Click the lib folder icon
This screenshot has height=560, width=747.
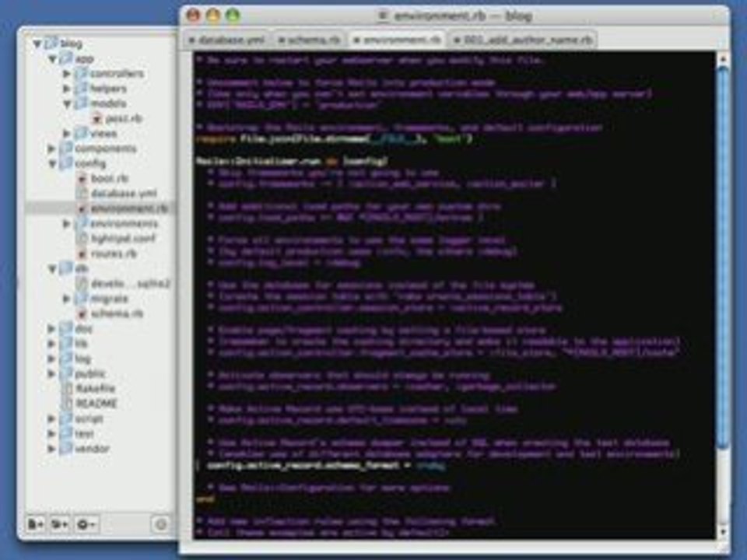[x=66, y=344]
